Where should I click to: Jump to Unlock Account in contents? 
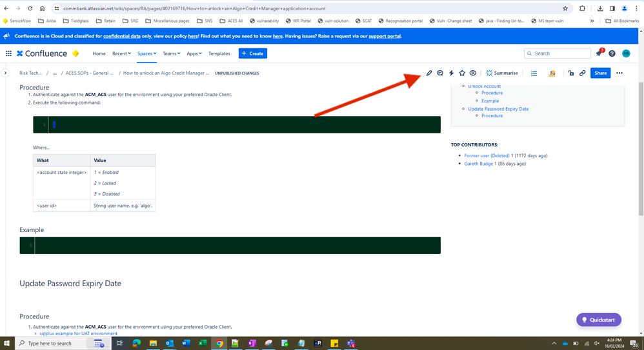pyautogui.click(x=484, y=86)
